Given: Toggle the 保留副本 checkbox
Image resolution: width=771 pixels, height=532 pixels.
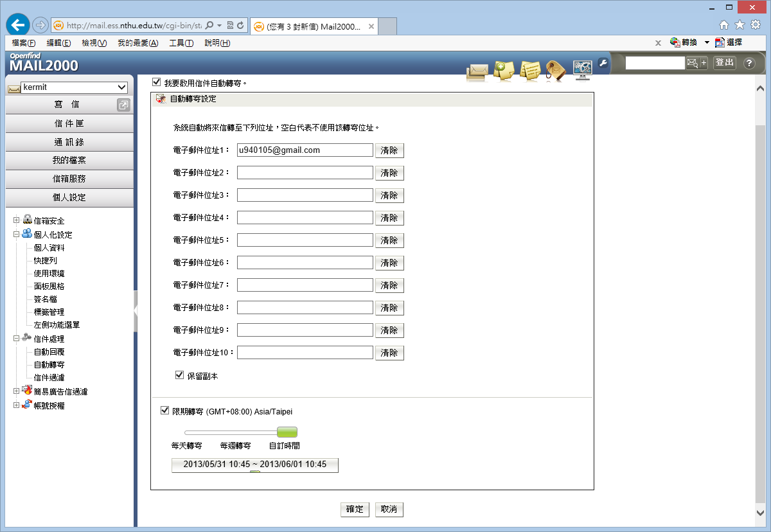Looking at the screenshot, I should point(180,375).
